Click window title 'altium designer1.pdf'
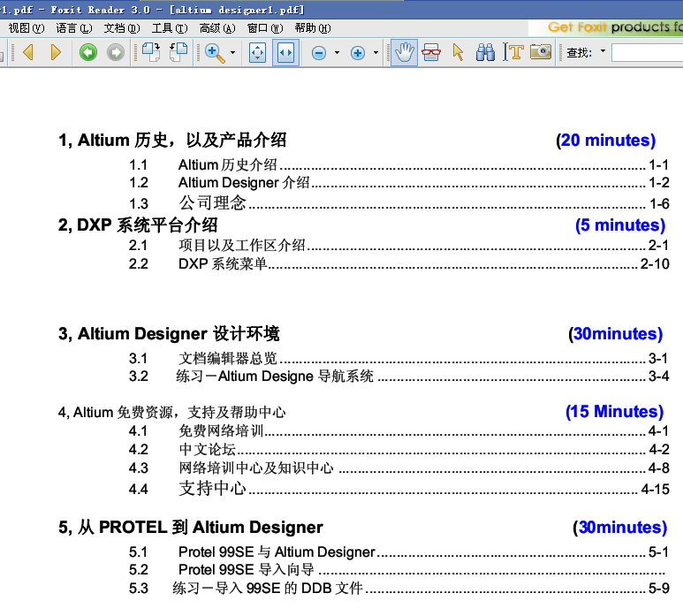This screenshot has height=616, width=683. (237, 10)
